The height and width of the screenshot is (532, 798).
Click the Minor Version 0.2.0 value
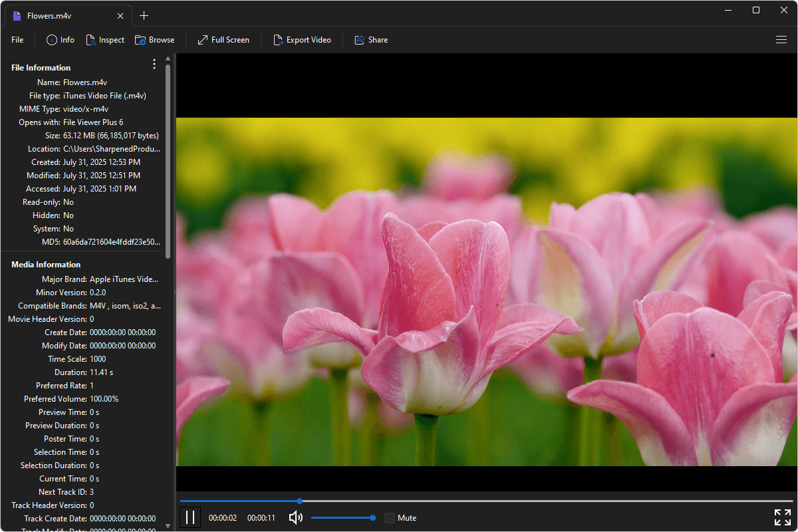coord(98,293)
